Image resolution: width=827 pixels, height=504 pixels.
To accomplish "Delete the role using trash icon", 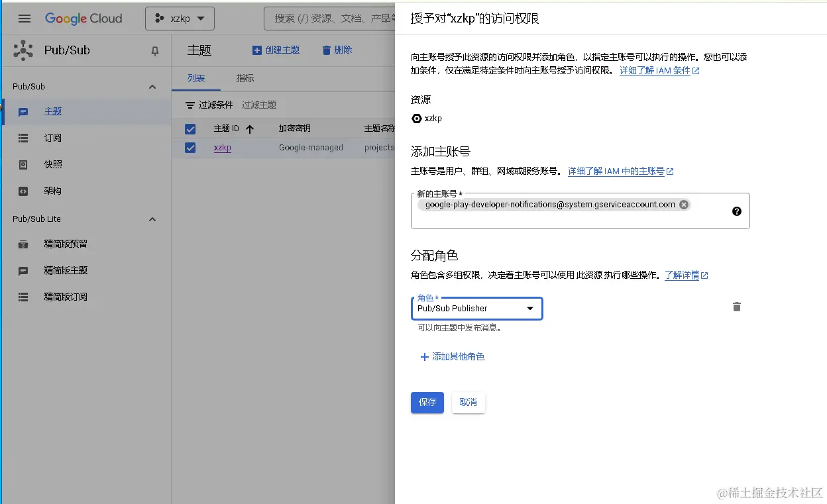I will 736,307.
